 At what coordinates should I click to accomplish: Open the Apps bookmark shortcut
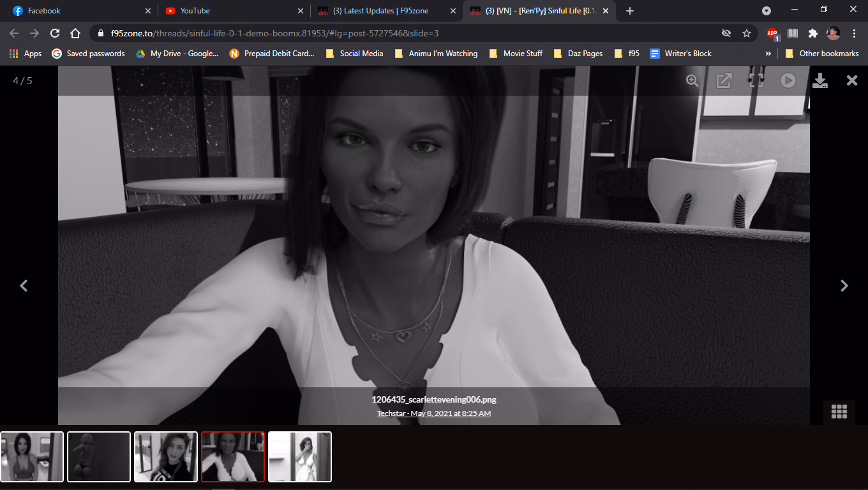pyautogui.click(x=26, y=54)
